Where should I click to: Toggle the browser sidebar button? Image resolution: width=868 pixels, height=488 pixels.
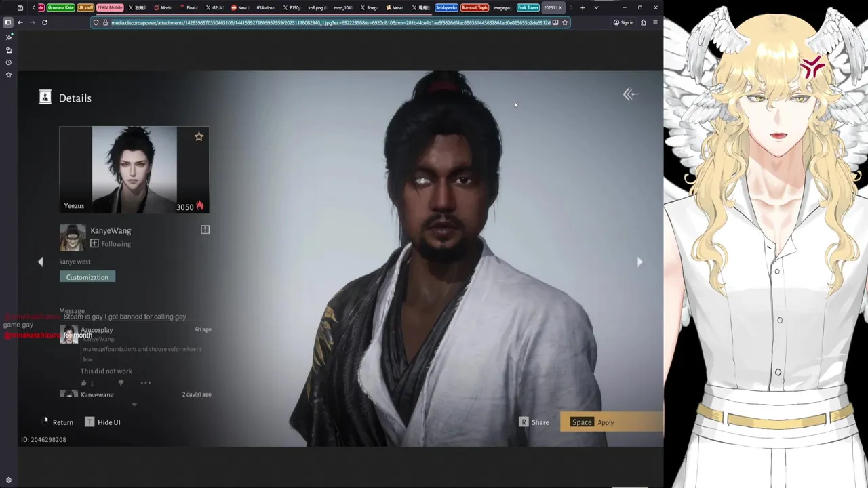click(8, 22)
